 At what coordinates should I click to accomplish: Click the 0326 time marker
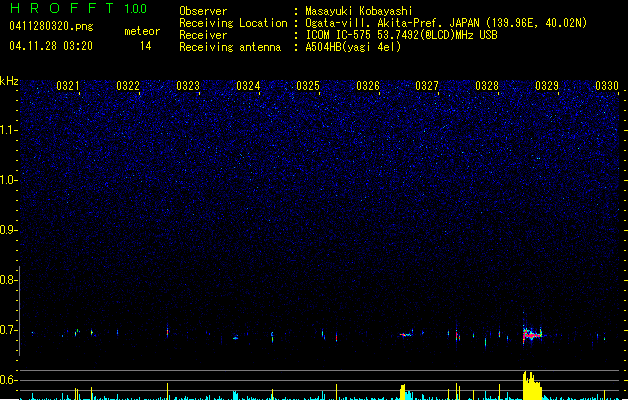click(x=368, y=86)
